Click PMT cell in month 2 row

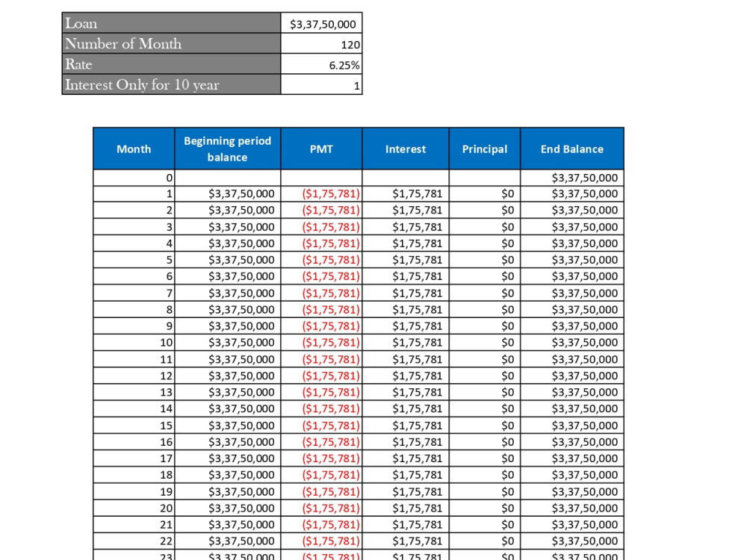321,210
